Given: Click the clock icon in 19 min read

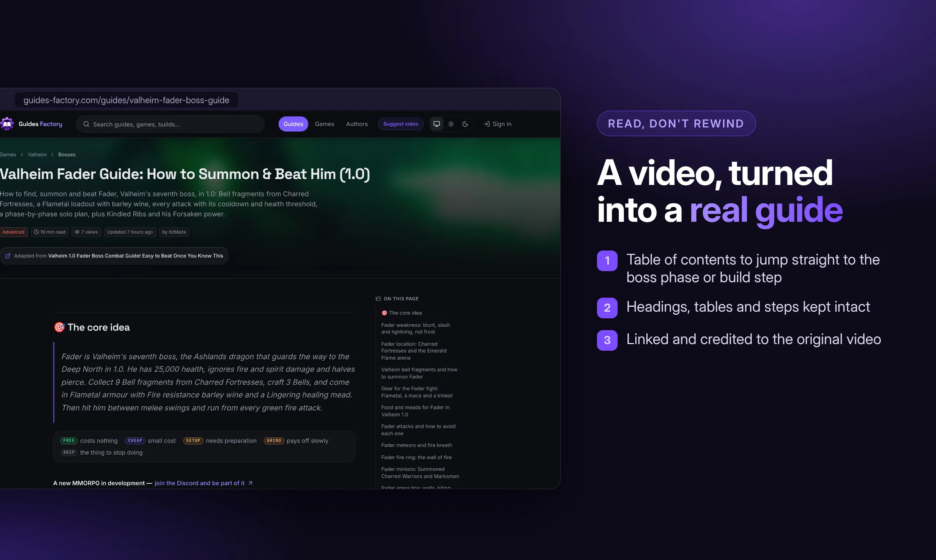Looking at the screenshot, I should [x=36, y=232].
